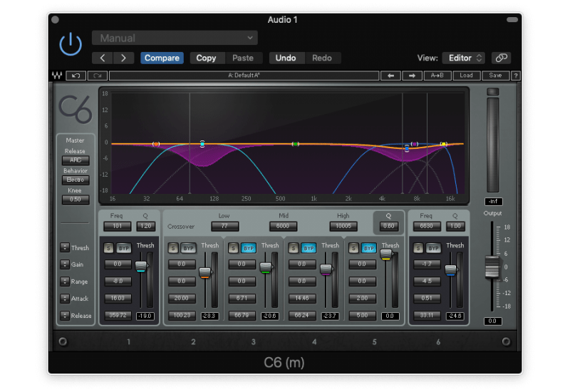The image size is (570, 392).
Task: Solo band 5 with its S button
Action: point(353,248)
